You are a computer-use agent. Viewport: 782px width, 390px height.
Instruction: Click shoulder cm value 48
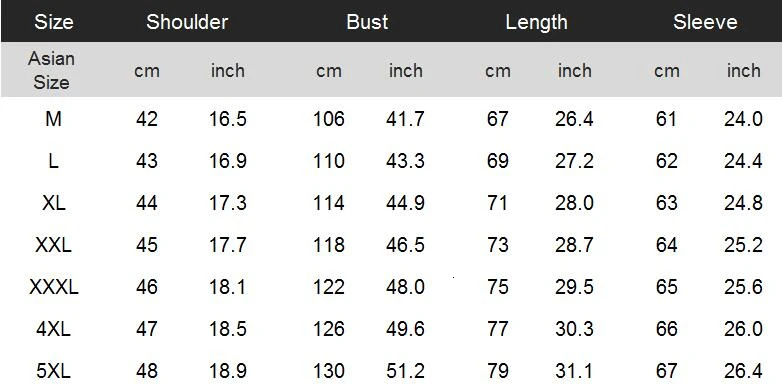point(147,371)
